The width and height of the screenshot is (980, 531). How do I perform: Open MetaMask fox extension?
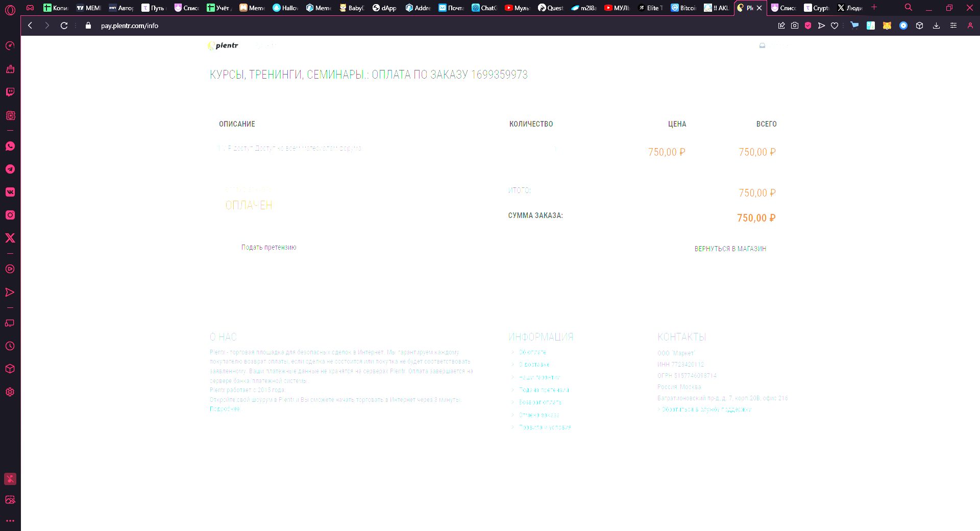(x=887, y=26)
